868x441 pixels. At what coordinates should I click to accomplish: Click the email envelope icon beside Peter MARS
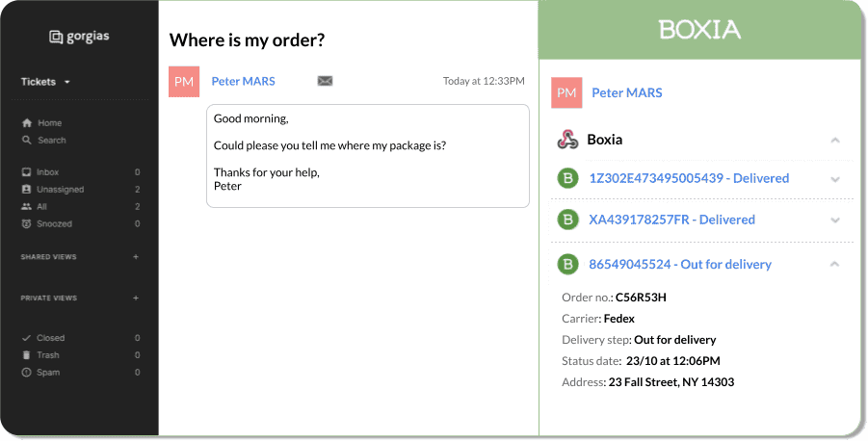325,81
